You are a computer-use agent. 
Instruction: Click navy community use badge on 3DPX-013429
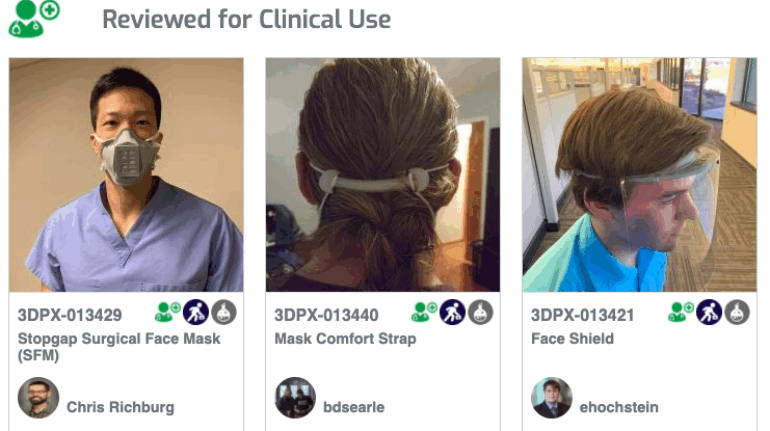pos(196,312)
